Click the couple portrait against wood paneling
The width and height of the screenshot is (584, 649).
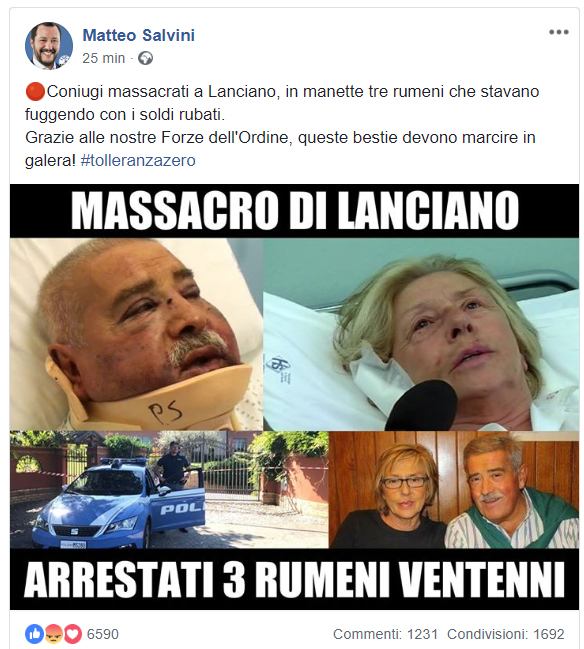coord(454,490)
